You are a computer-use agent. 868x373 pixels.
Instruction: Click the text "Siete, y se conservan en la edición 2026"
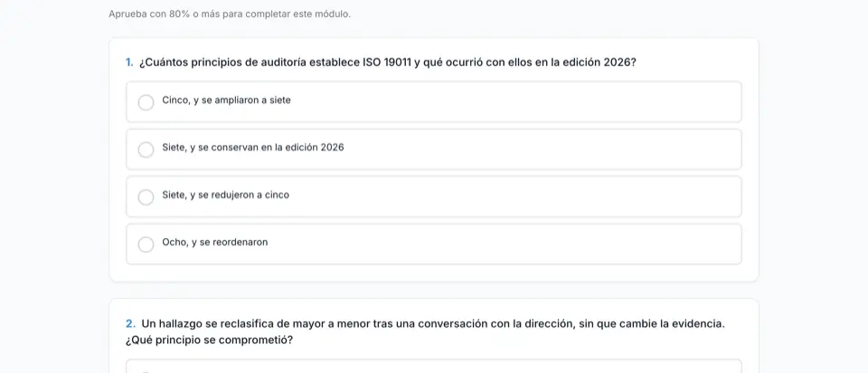point(253,148)
